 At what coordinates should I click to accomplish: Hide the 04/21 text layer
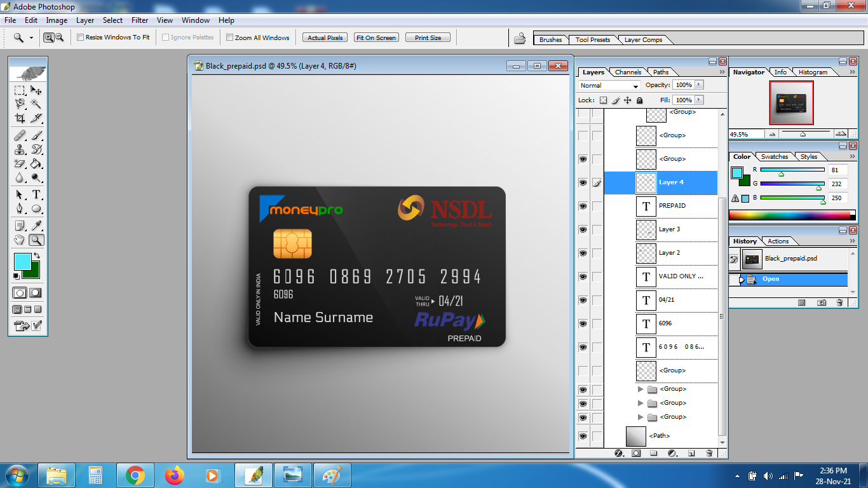[583, 301]
